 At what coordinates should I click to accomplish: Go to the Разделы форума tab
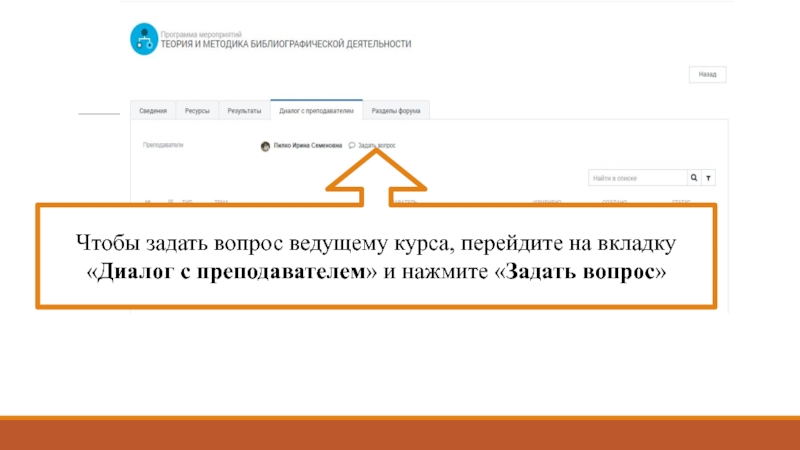pos(396,111)
